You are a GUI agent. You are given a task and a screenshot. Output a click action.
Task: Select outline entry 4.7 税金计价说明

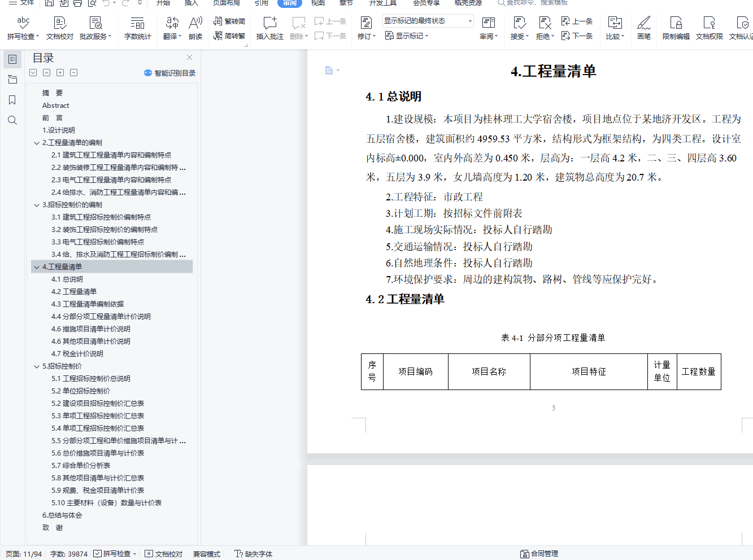[77, 354]
